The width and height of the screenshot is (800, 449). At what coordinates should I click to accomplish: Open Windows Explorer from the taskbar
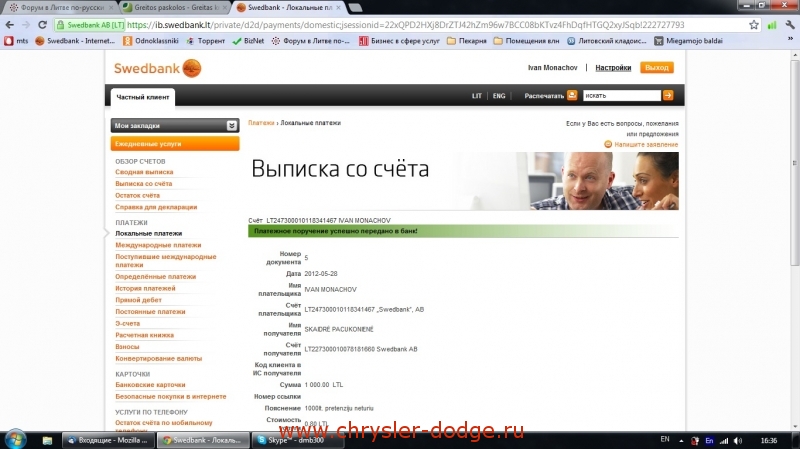coord(47,440)
